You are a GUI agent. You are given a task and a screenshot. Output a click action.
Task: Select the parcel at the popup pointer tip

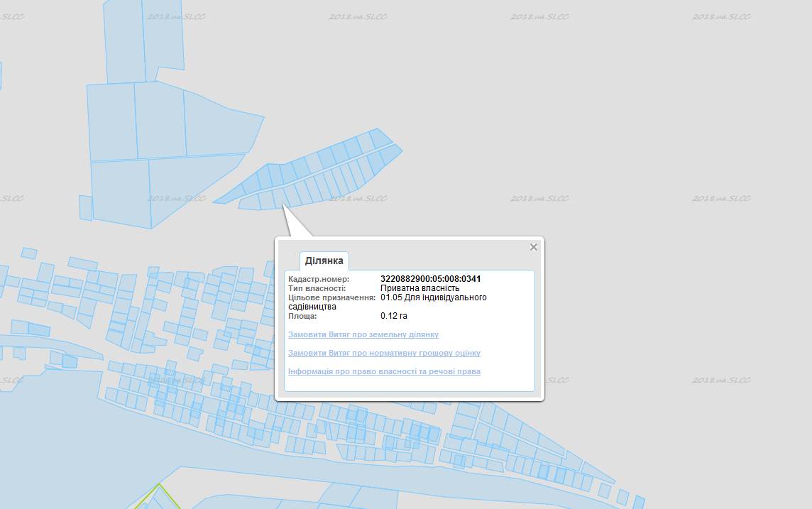[x=279, y=200]
